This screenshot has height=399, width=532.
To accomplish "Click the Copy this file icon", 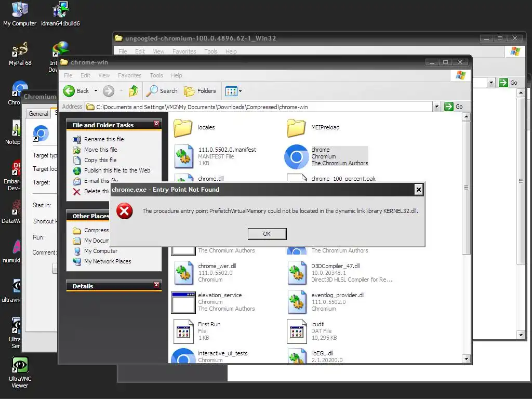I will click(x=77, y=160).
